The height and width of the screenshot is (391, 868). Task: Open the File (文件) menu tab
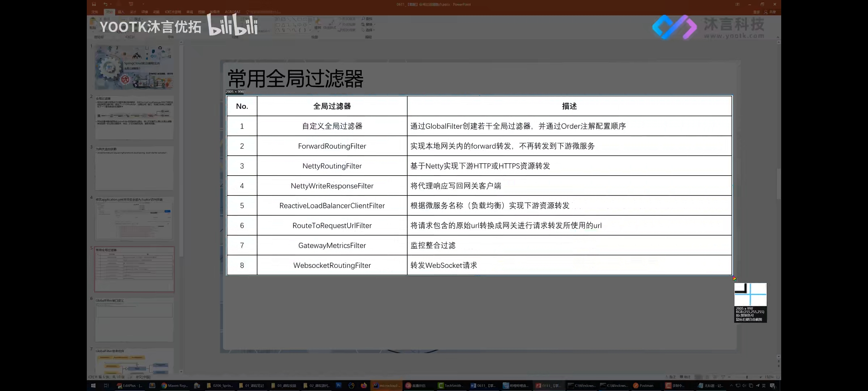tap(95, 12)
